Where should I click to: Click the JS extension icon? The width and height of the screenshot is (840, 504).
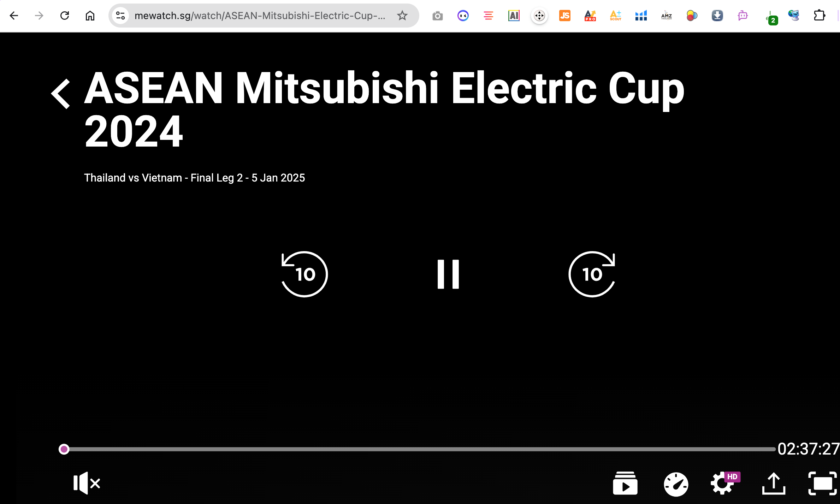click(564, 16)
